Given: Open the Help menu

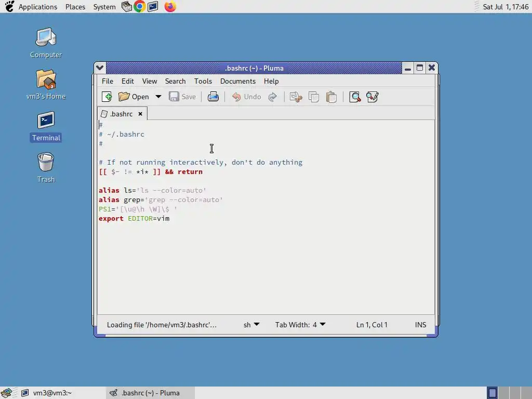Looking at the screenshot, I should coord(271,81).
